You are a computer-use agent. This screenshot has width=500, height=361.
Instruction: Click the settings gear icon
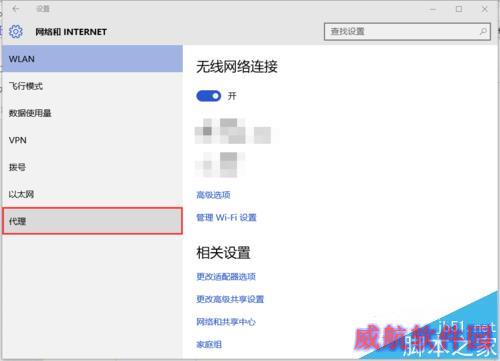16,32
